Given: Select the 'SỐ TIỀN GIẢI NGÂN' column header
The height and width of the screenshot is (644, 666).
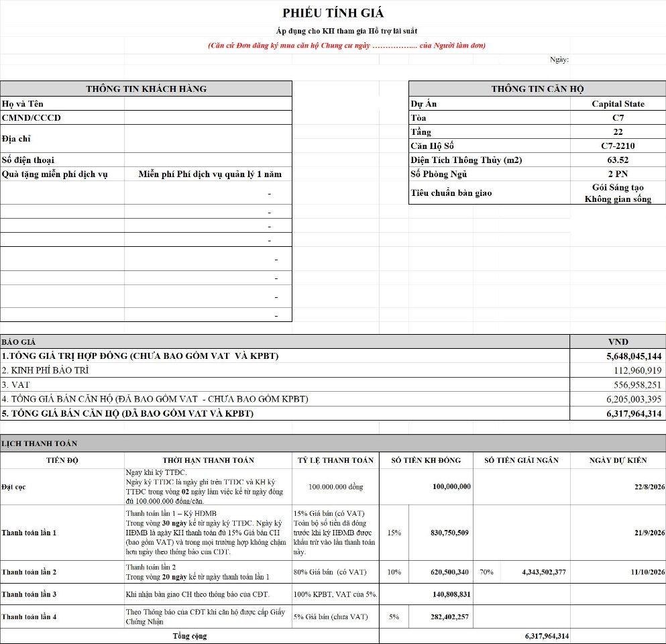Looking at the screenshot, I should [521, 460].
